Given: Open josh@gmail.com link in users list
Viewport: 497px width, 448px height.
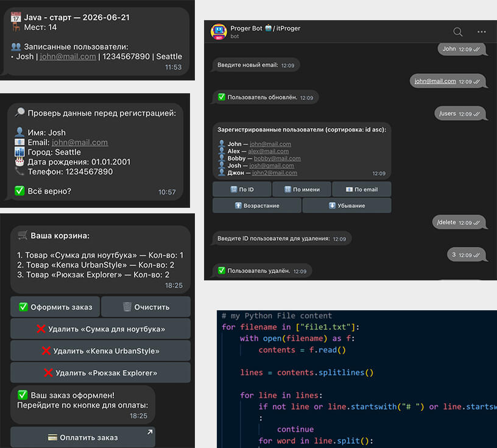Looking at the screenshot, I should 271,166.
